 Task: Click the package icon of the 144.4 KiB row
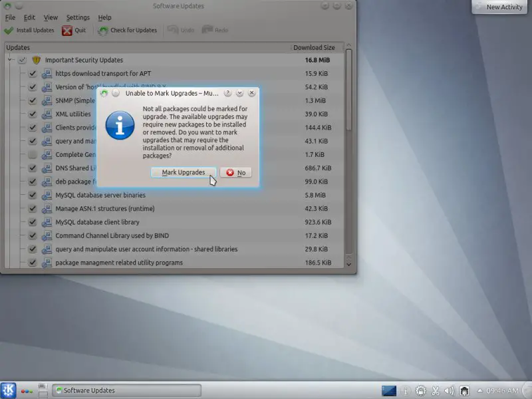click(47, 128)
